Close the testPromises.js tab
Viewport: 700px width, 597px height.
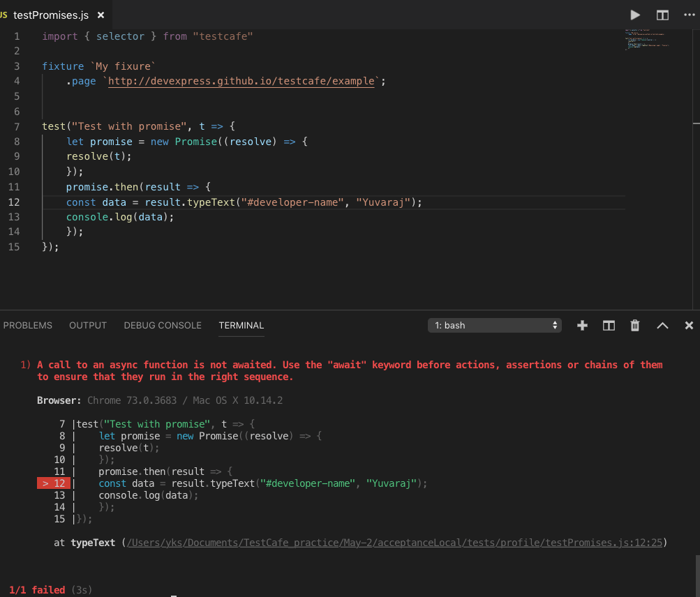click(x=101, y=15)
